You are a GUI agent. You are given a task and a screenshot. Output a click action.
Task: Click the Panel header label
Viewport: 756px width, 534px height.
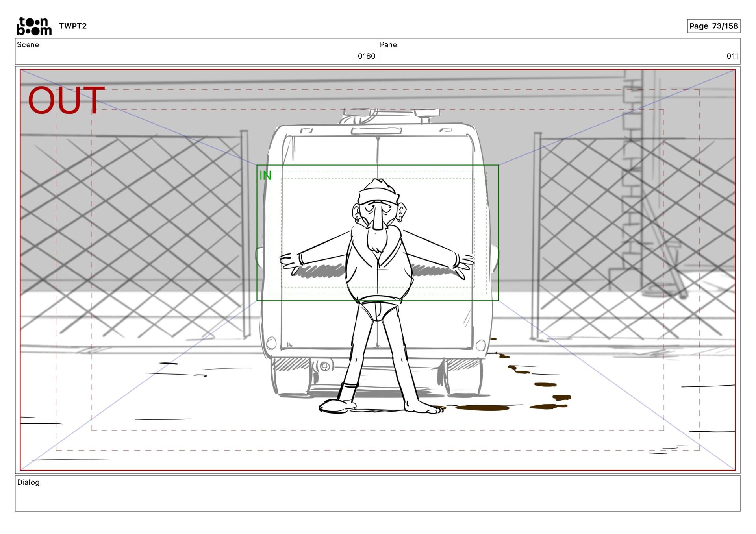click(x=389, y=45)
